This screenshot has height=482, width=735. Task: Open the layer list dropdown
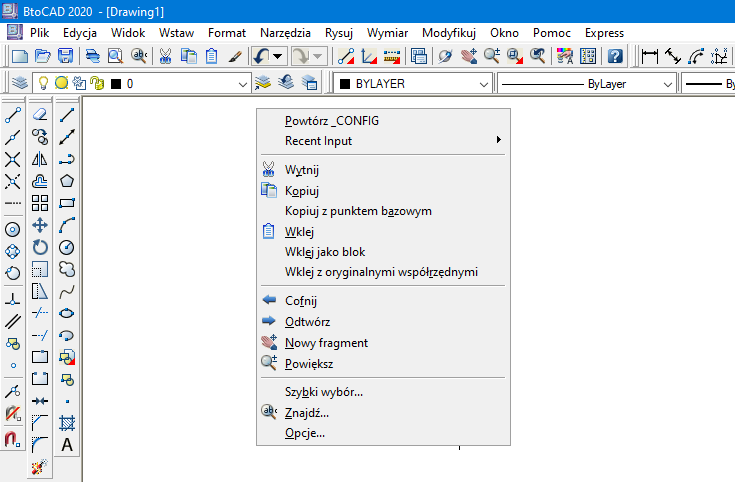click(x=243, y=84)
